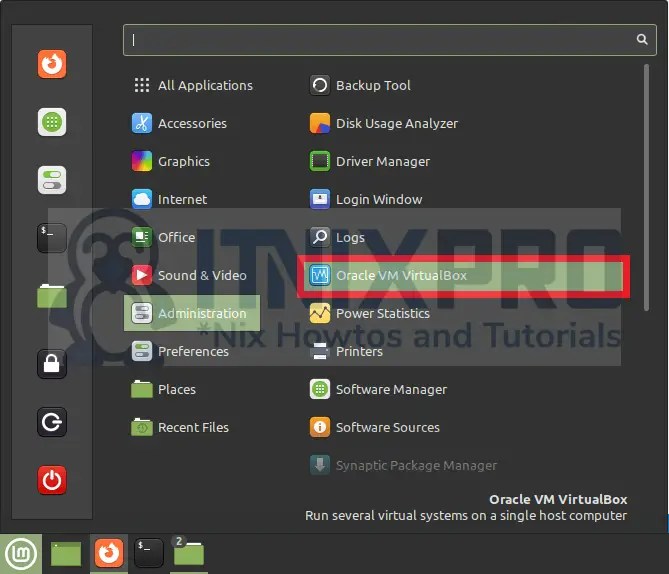Viewport: 669px width, 574px height.
Task: Open the Recent Files category
Action: [x=193, y=427]
